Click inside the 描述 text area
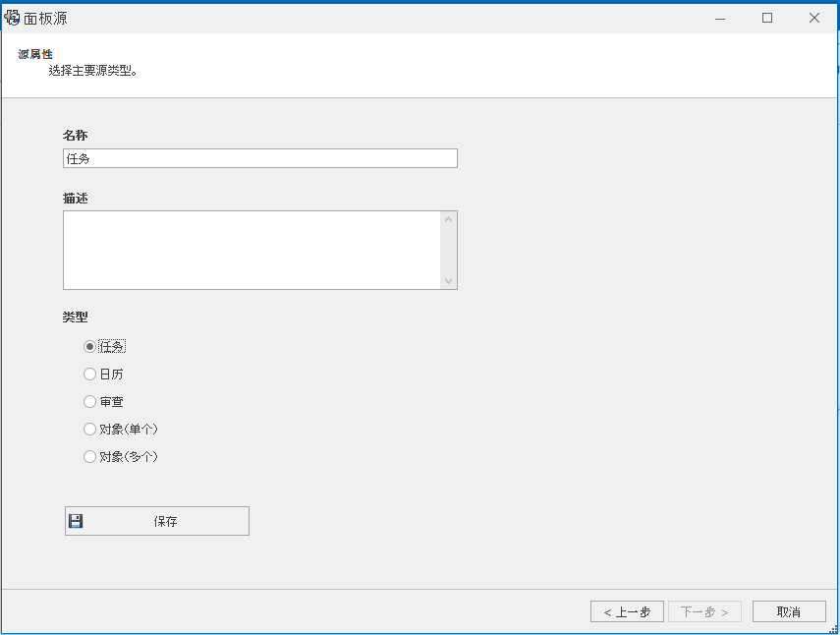840x635 pixels. coord(252,251)
